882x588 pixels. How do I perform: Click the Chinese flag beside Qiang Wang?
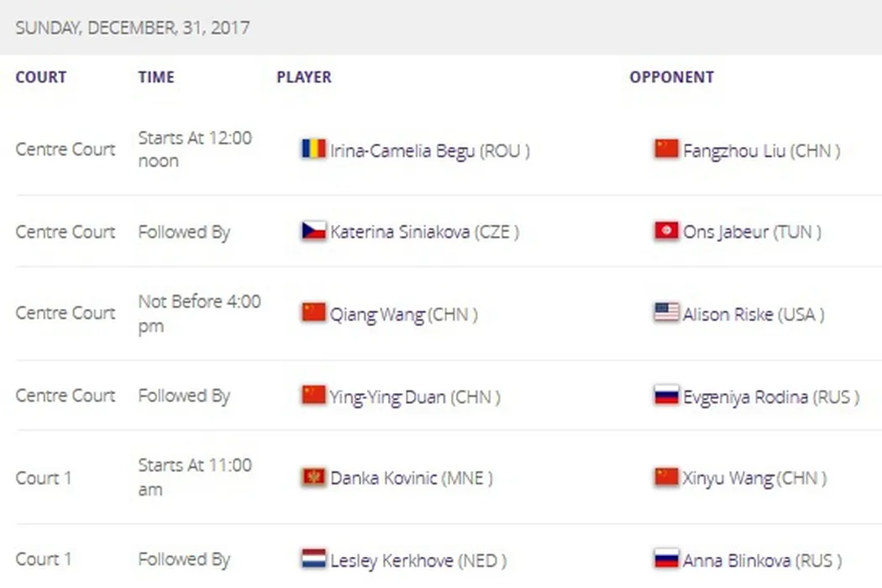click(313, 312)
